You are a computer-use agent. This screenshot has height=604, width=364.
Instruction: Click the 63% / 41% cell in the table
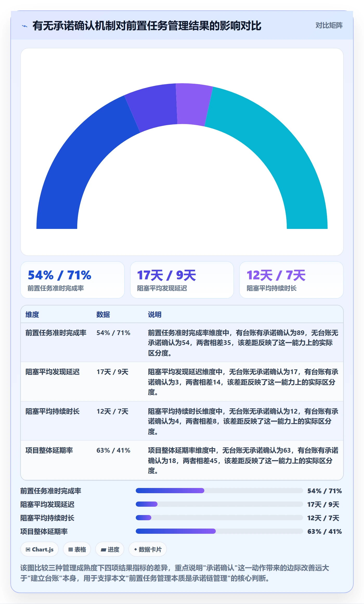[113, 450]
